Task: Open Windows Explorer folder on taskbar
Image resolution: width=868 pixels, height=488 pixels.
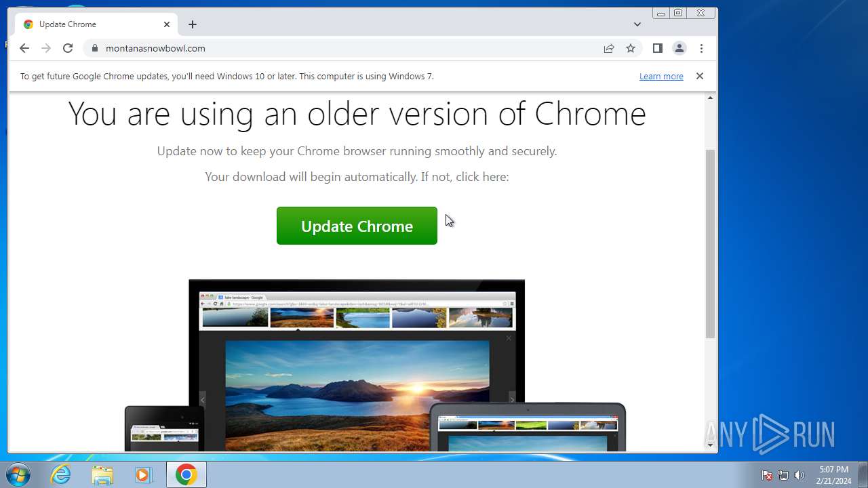Action: pyautogui.click(x=102, y=474)
